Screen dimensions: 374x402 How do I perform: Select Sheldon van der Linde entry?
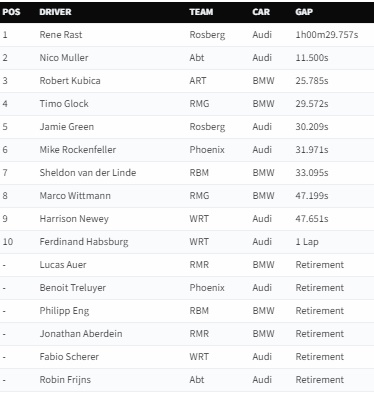click(x=88, y=173)
